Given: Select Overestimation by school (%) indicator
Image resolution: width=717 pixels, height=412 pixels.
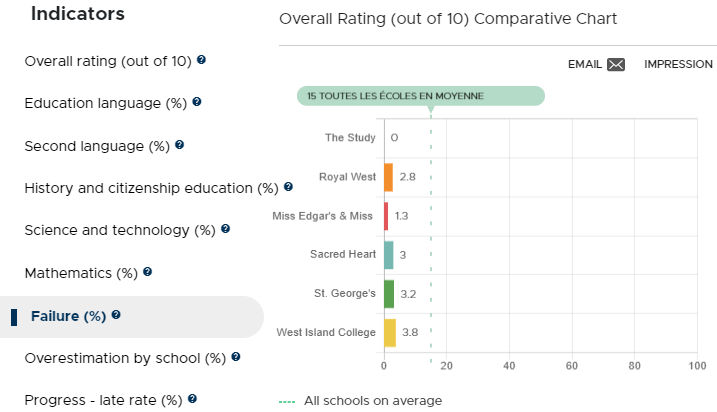Looking at the screenshot, I should coord(125,358).
